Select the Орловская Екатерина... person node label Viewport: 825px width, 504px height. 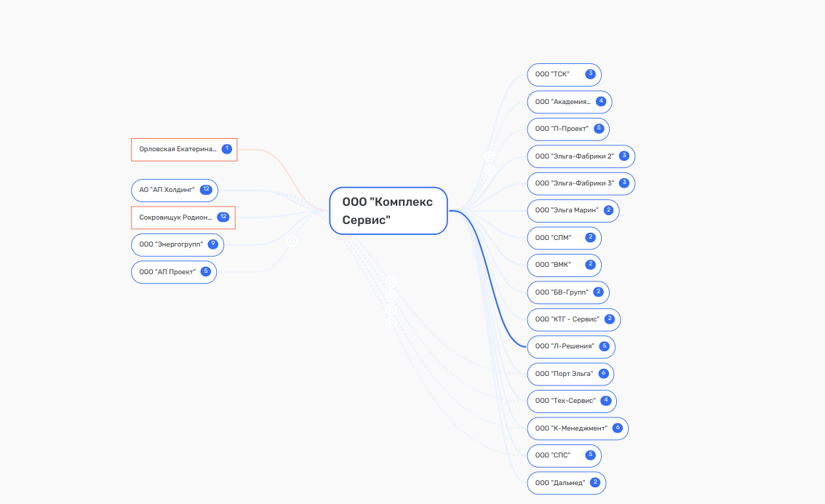(178, 149)
